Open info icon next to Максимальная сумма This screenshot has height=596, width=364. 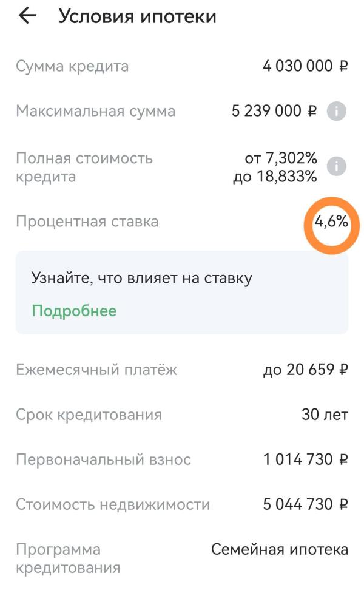coord(336,111)
